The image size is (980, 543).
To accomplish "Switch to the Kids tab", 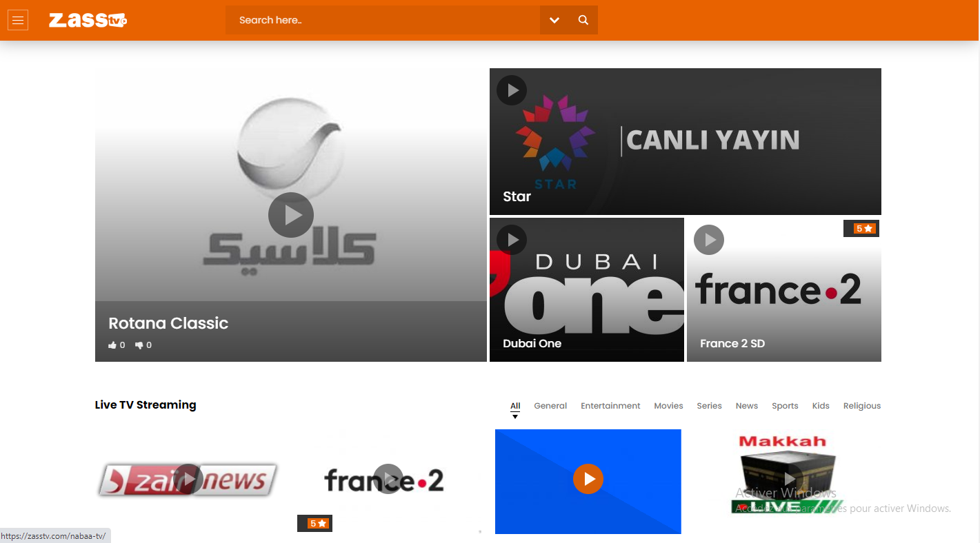I will pos(821,406).
